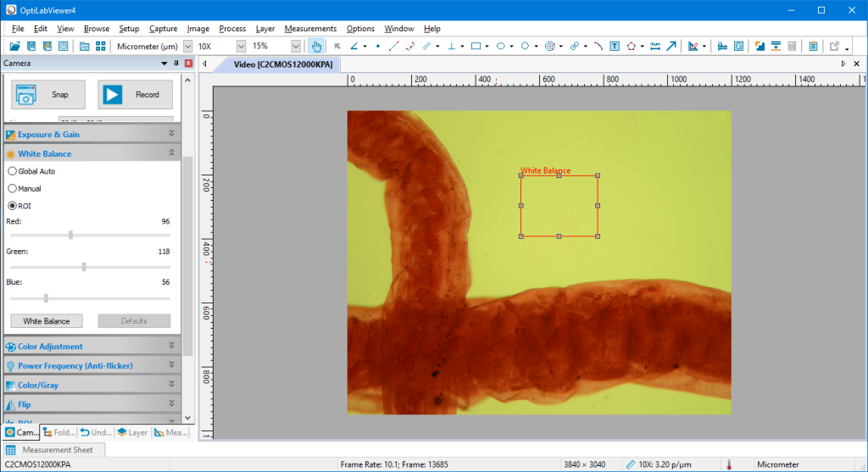Click the White Balance button
Image resolution: width=868 pixels, height=472 pixels.
pos(47,321)
